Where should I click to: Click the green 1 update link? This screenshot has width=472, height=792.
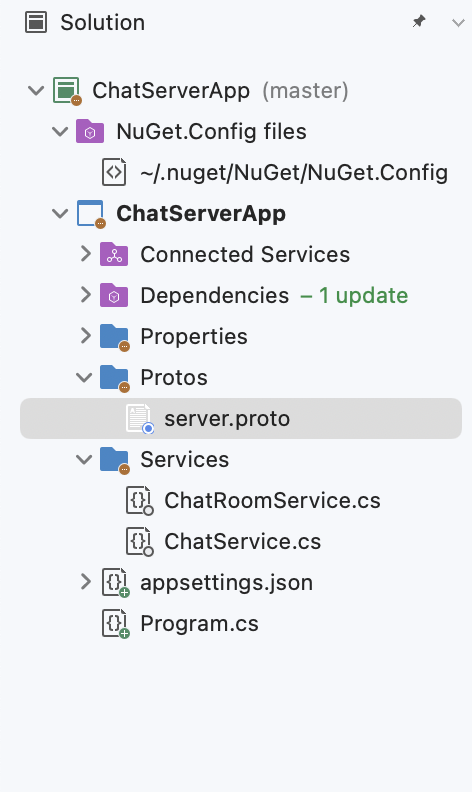[x=354, y=295]
